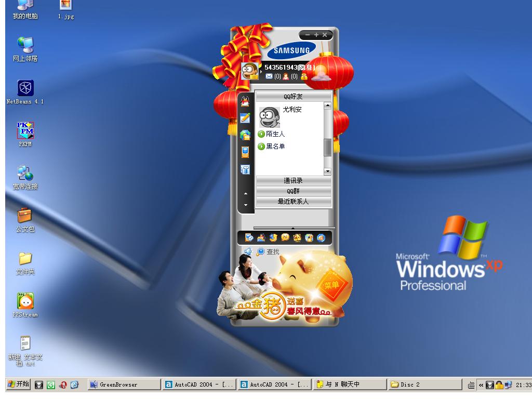
Task: Click the Samsung logo banner
Action: (291, 50)
